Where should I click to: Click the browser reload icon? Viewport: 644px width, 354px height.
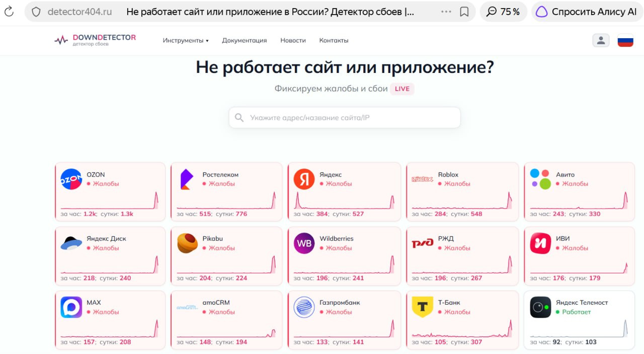click(x=9, y=12)
